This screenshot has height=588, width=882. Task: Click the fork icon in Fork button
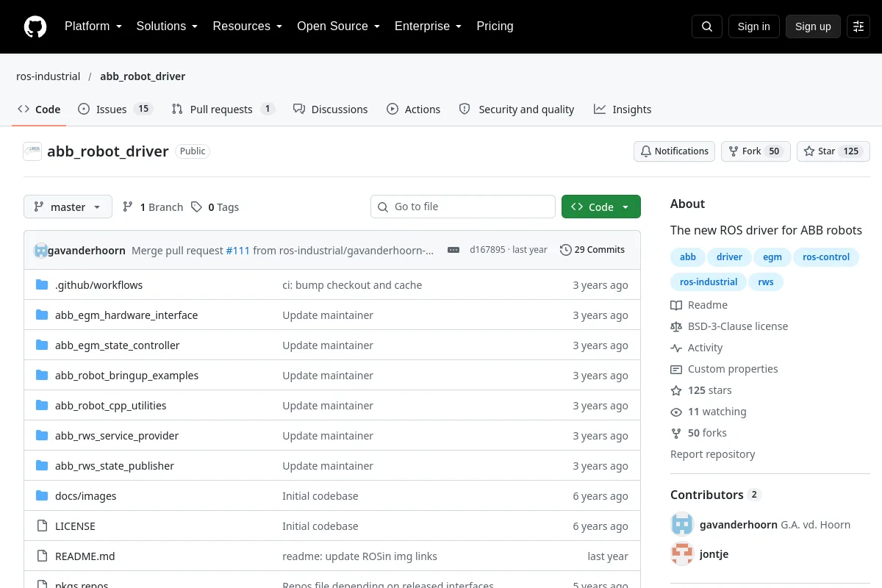coord(734,151)
